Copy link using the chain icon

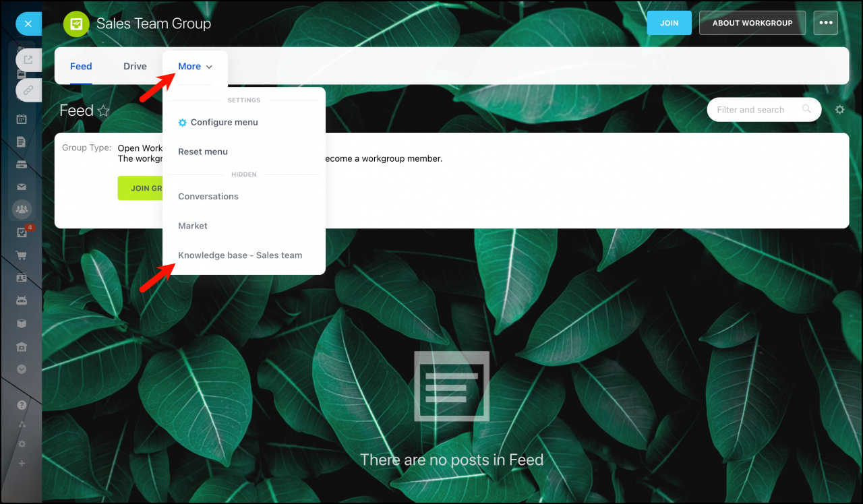point(28,89)
